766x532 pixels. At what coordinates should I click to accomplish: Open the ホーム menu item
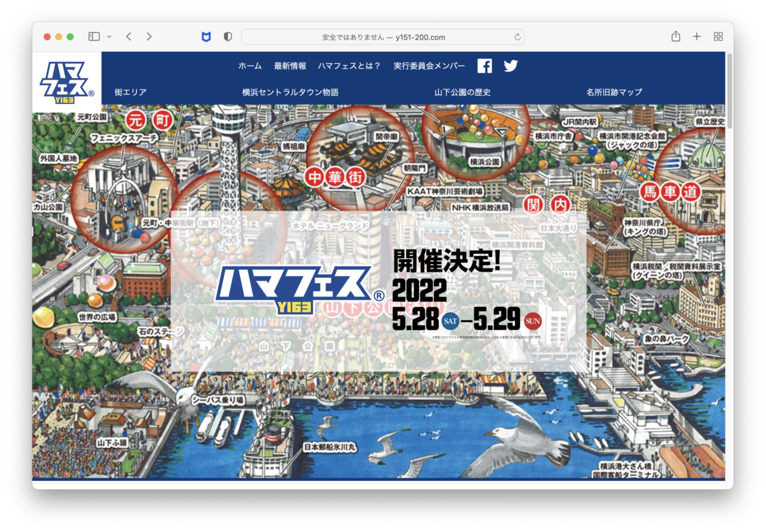[250, 66]
